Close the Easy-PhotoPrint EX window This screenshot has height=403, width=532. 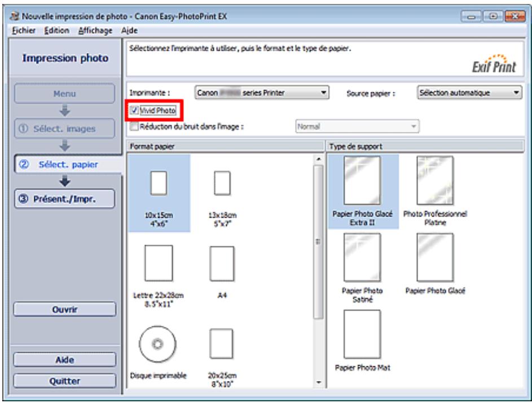515,16
